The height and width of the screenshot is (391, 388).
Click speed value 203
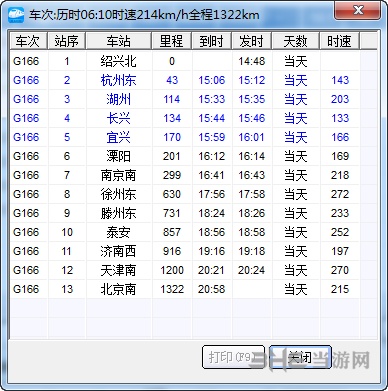coord(340,99)
